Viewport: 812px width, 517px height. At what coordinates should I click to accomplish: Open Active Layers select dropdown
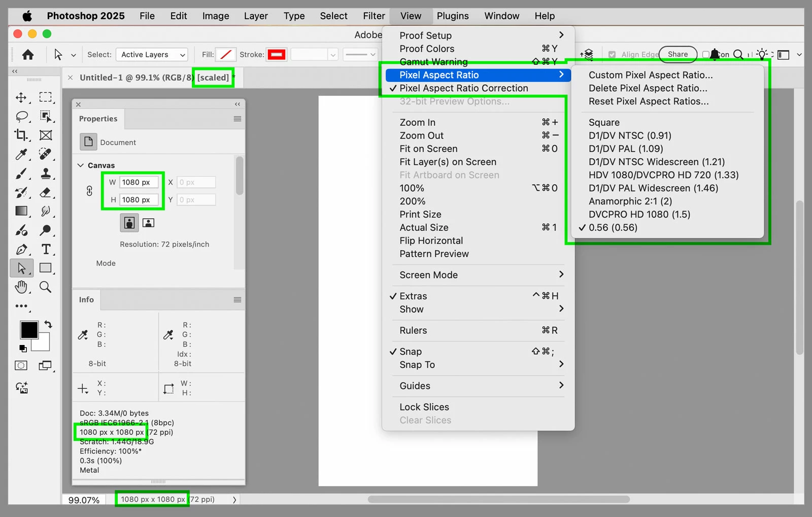tap(152, 54)
